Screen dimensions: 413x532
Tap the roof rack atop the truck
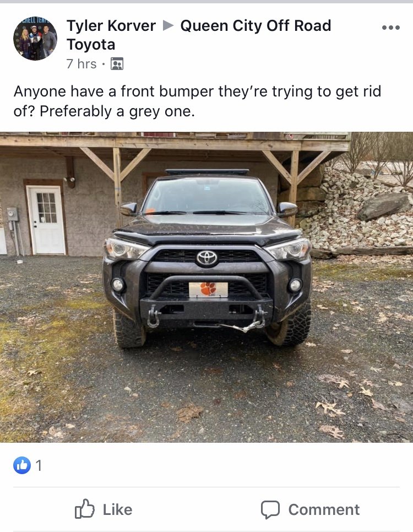(x=207, y=172)
